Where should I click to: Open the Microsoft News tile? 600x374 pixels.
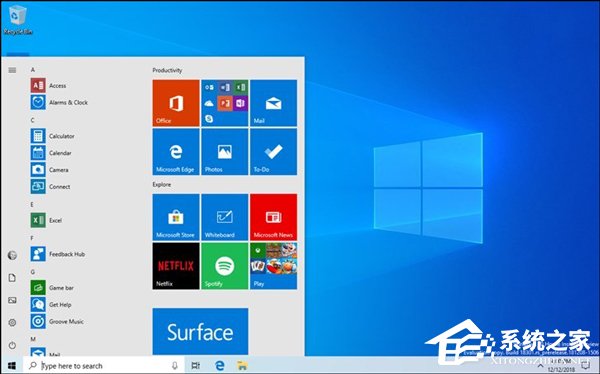tap(273, 217)
